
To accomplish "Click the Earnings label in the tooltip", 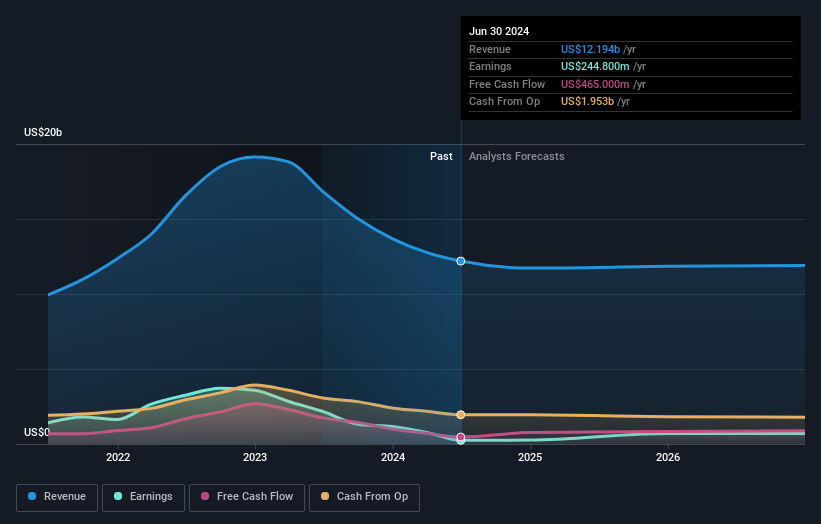I will click(x=490, y=66).
